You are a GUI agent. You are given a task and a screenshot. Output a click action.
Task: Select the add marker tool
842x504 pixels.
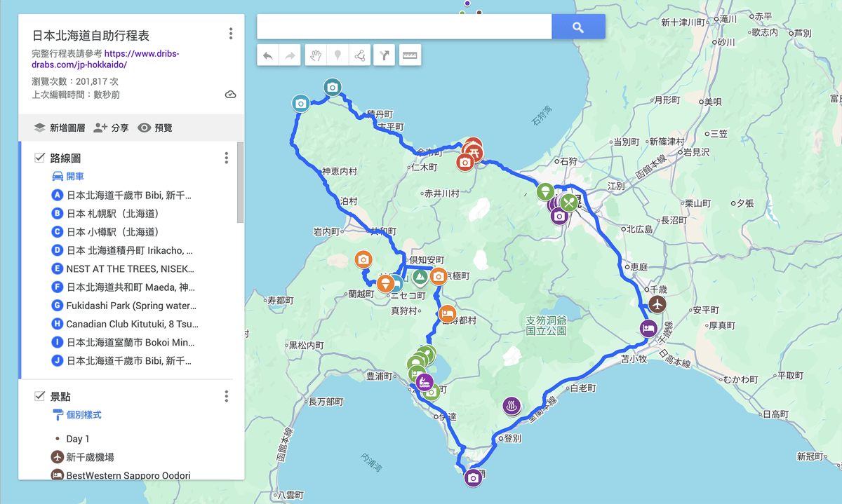[338, 55]
